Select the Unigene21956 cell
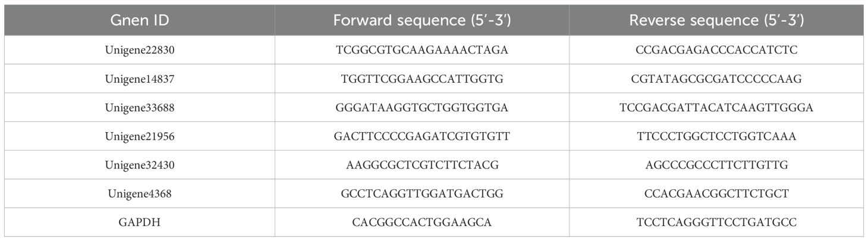868x241 pixels. [x=140, y=136]
